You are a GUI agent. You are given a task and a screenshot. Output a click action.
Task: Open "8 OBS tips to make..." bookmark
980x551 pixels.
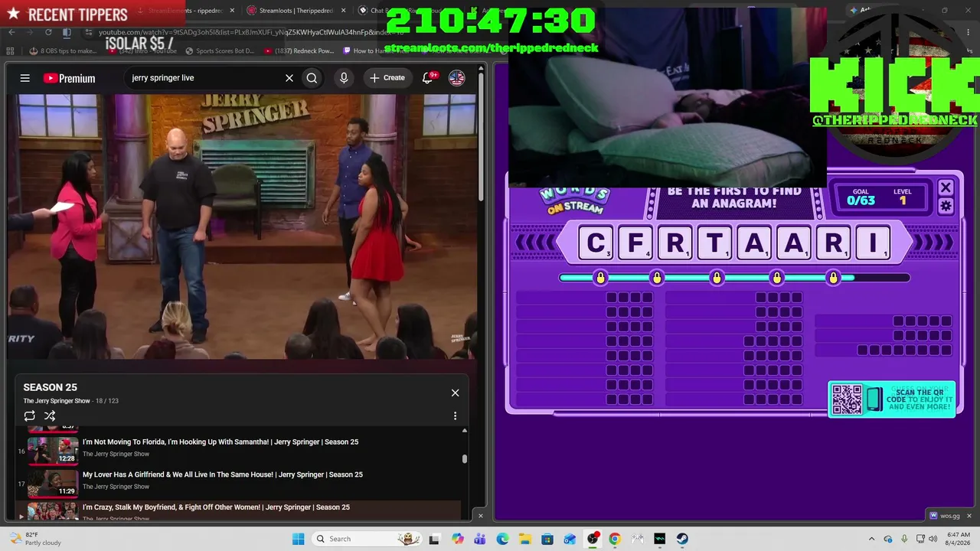click(64, 51)
